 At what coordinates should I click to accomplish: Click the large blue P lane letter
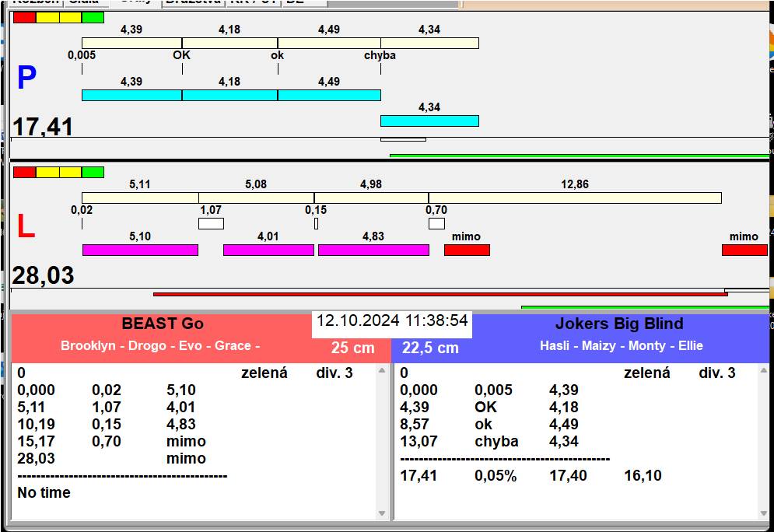click(x=26, y=79)
